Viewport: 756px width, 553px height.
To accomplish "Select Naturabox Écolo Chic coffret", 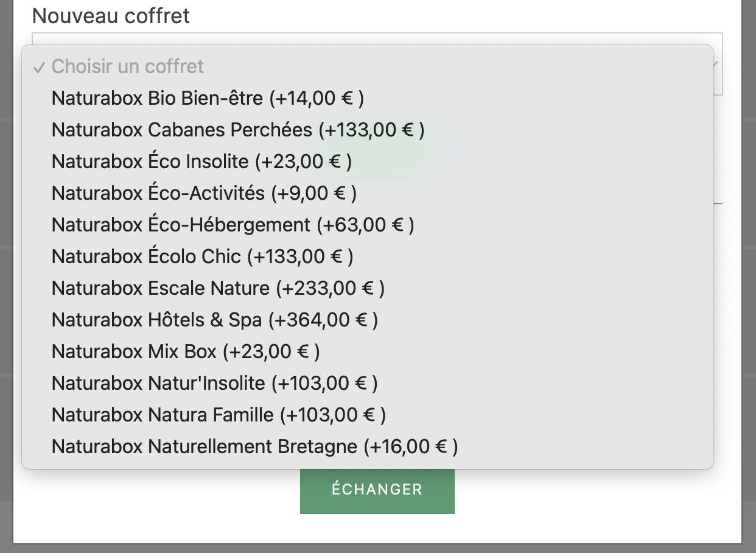I will pos(202,256).
